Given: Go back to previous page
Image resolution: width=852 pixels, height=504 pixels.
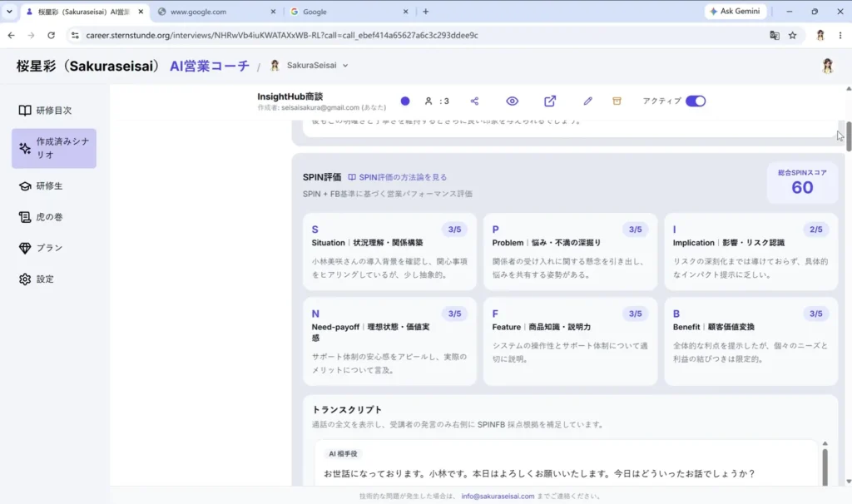Looking at the screenshot, I should point(12,35).
